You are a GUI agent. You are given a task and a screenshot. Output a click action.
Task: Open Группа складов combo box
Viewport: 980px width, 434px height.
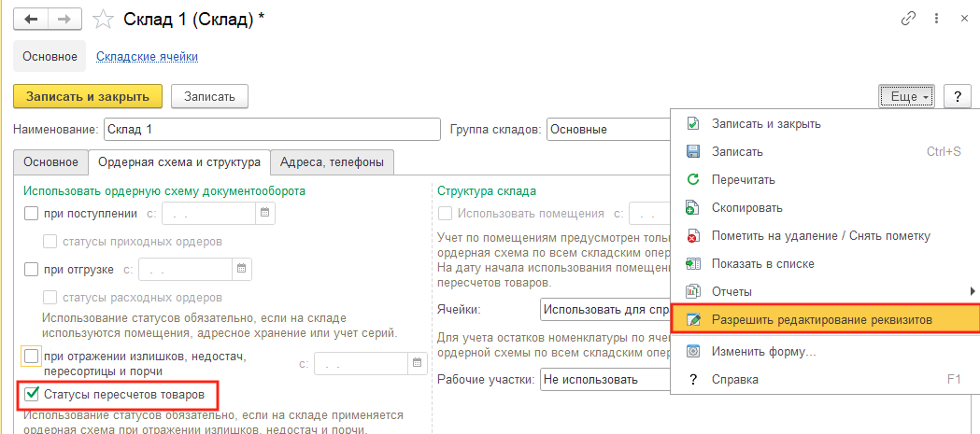point(609,130)
